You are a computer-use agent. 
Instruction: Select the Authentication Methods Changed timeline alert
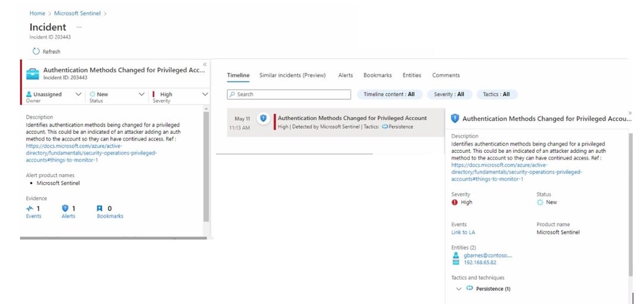tap(335, 122)
